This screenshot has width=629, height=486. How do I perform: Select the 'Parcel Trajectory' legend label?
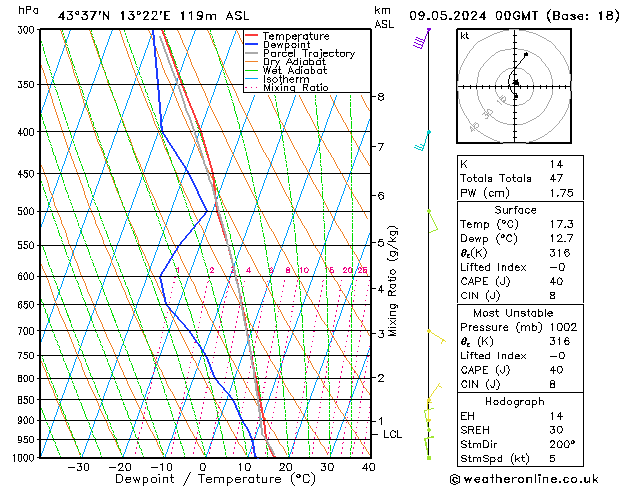tap(309, 53)
